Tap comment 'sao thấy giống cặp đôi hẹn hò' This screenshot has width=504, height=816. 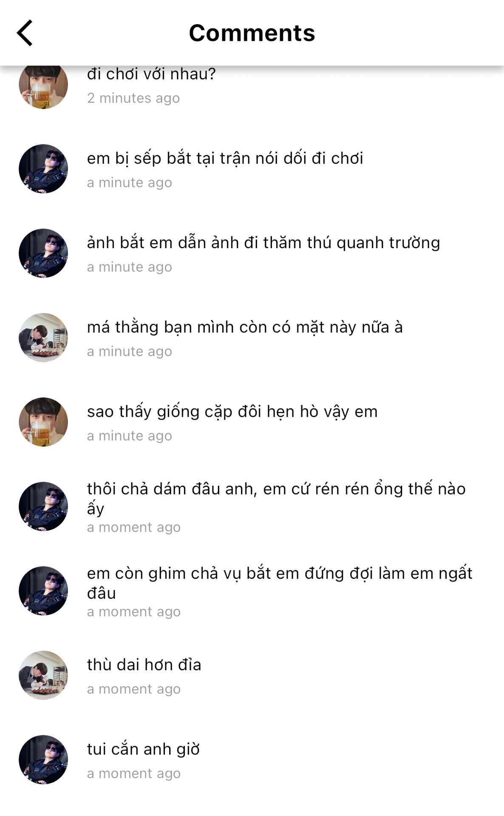point(232,412)
